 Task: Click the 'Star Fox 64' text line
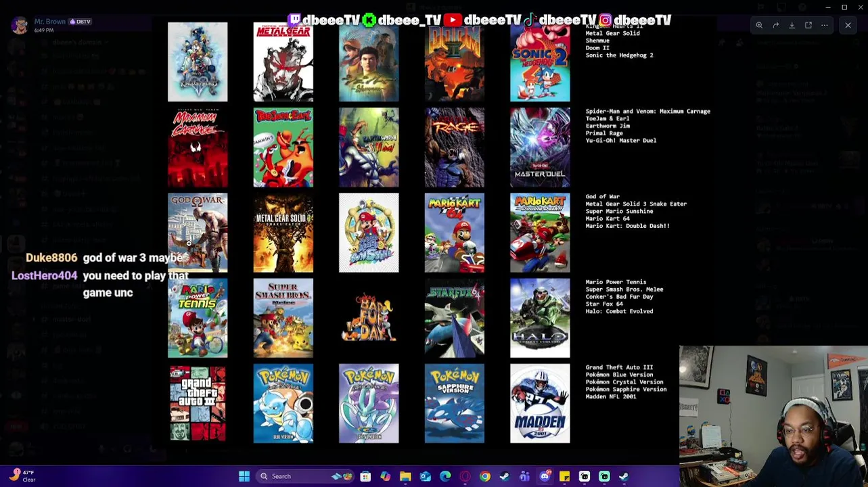coord(604,304)
